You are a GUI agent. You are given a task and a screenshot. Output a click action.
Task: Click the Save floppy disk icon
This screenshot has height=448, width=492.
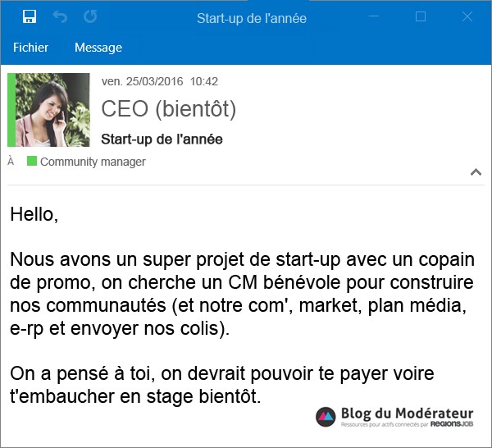30,16
